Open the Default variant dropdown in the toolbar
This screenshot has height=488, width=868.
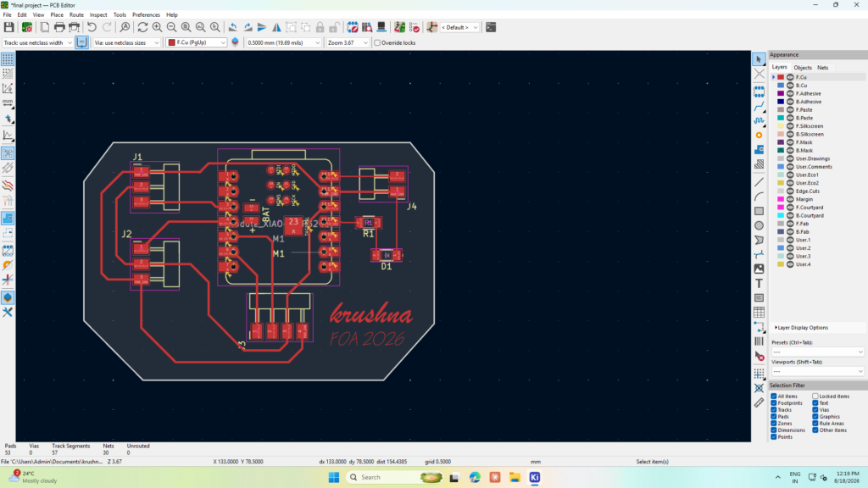[x=459, y=27]
